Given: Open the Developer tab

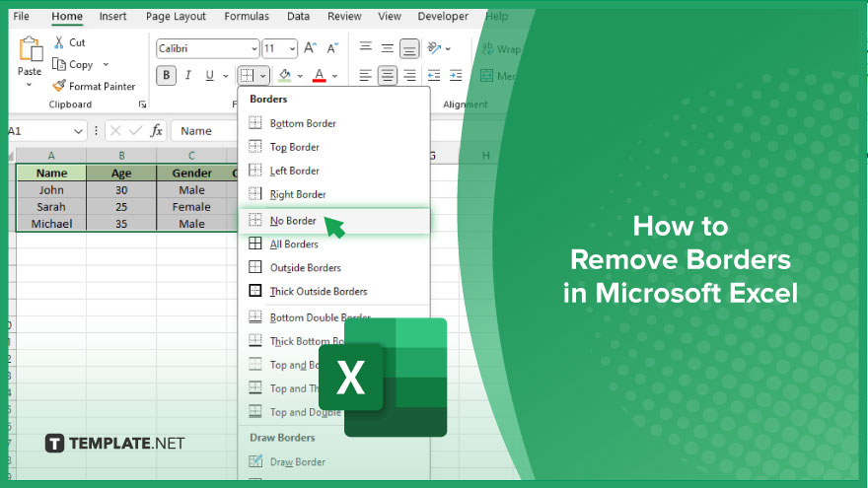Looking at the screenshot, I should coord(443,16).
